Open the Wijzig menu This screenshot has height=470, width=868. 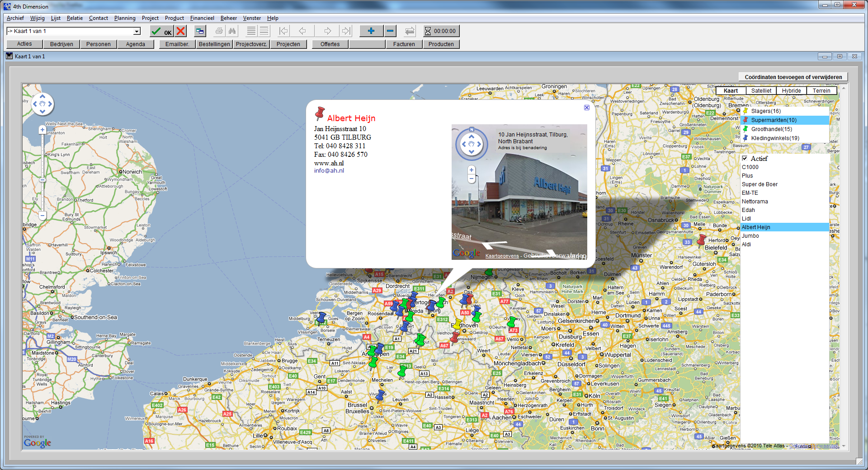[37, 18]
